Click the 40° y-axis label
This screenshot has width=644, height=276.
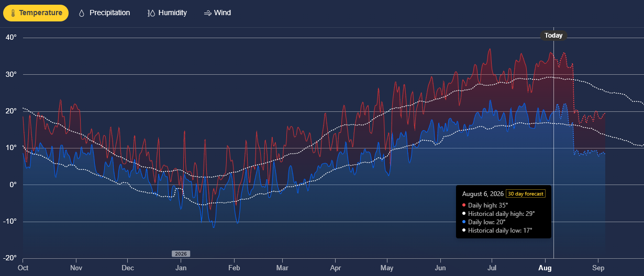12,38
